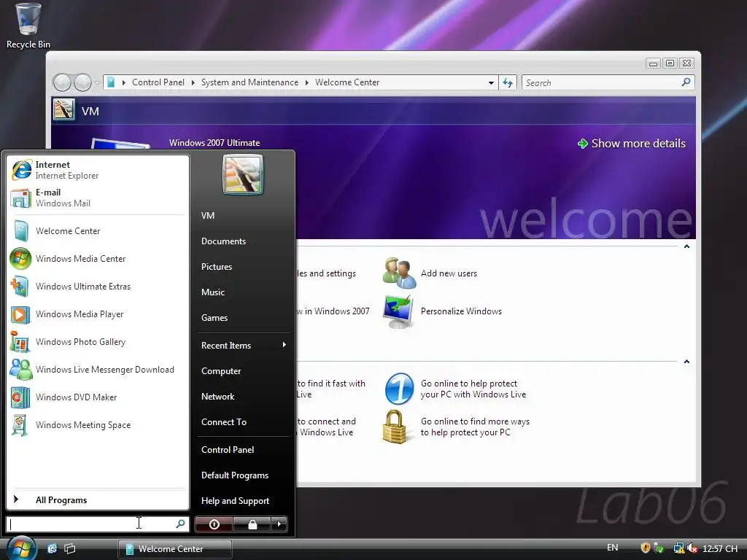
Task: Collapse the first Welcome Center section
Action: 686,246
